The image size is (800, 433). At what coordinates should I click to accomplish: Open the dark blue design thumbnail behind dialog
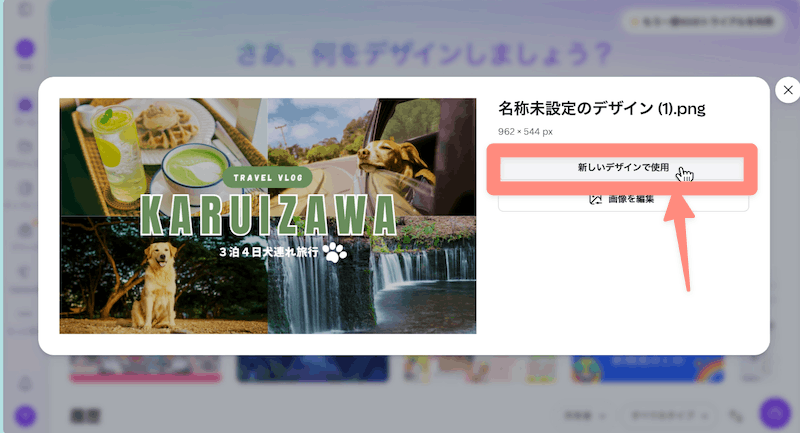pos(312,369)
